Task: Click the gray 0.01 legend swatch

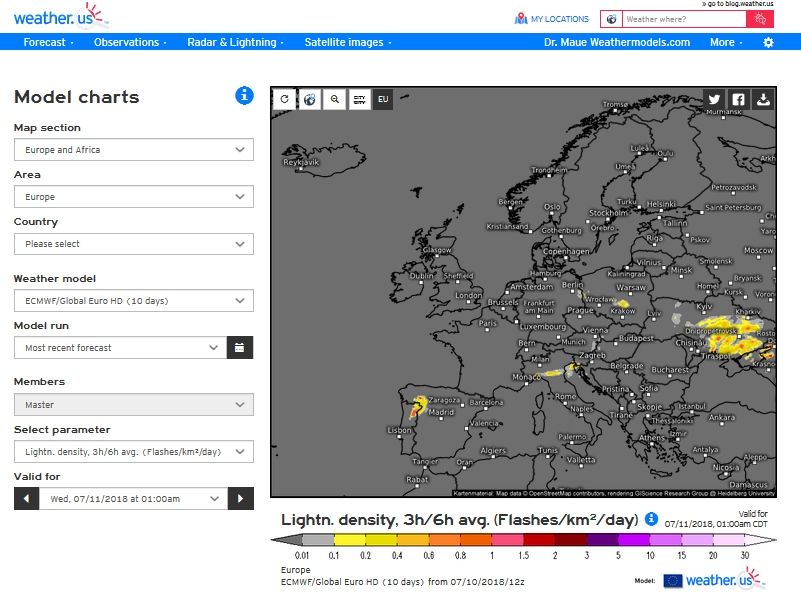Action: 318,540
